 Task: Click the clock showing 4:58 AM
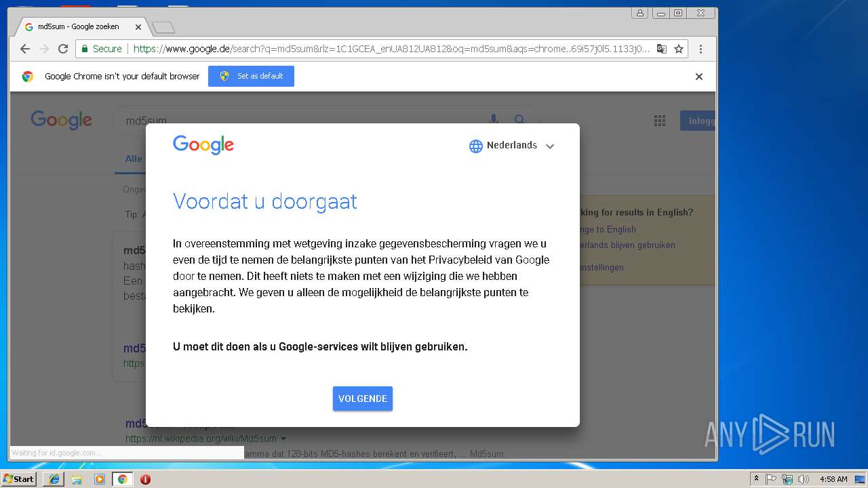tap(833, 479)
